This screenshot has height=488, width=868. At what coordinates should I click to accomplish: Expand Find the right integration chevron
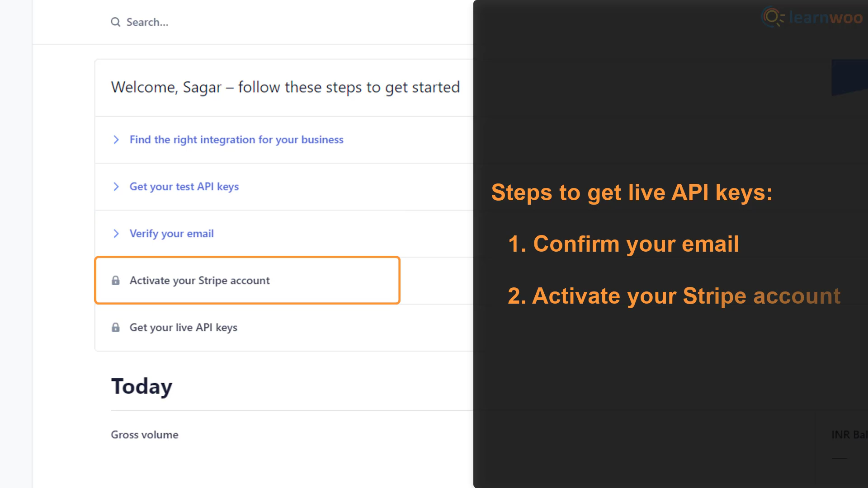116,140
